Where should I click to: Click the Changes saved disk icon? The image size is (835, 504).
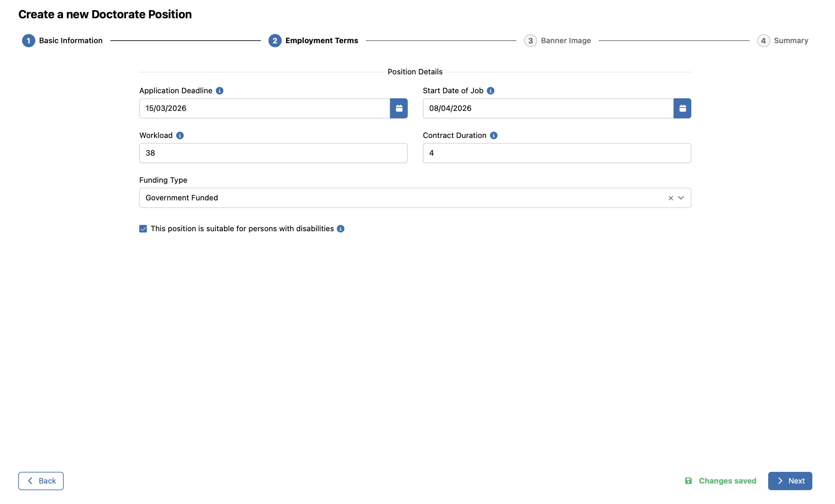tap(688, 481)
